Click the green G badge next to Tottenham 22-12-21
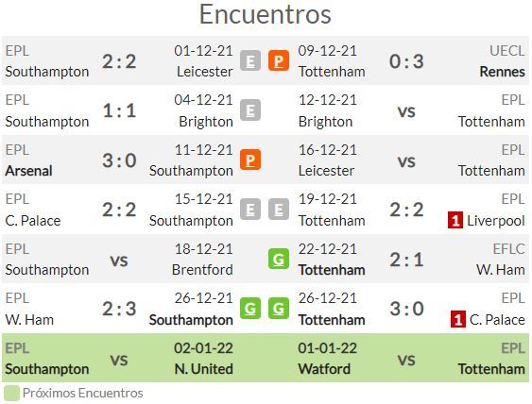This screenshot has height=404, width=532. pyautogui.click(x=279, y=259)
